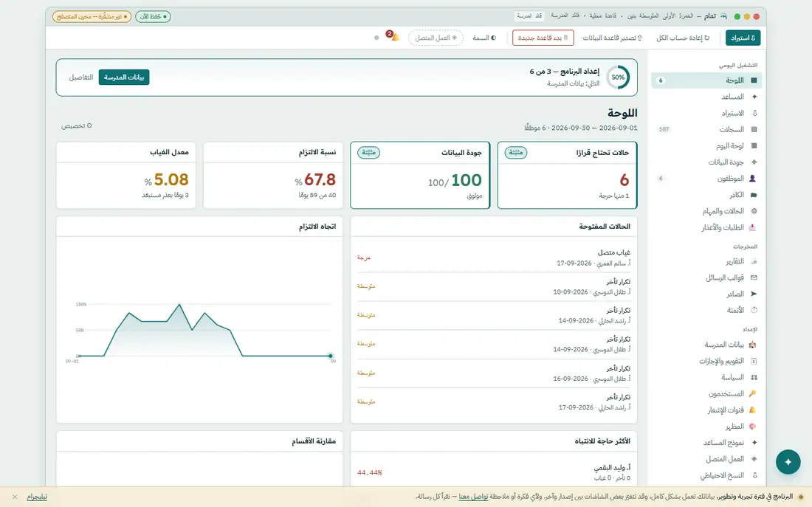Open اللوحة dashboard in sidebar

pos(706,80)
